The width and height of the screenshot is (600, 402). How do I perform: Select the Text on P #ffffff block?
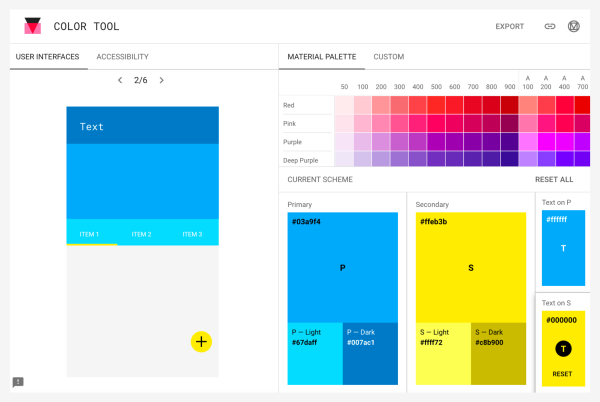click(563, 248)
